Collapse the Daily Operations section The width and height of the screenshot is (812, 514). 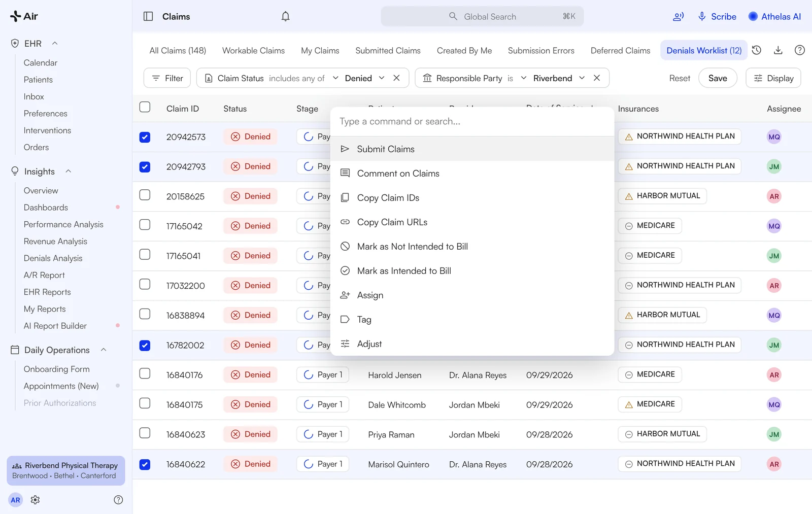tap(104, 350)
